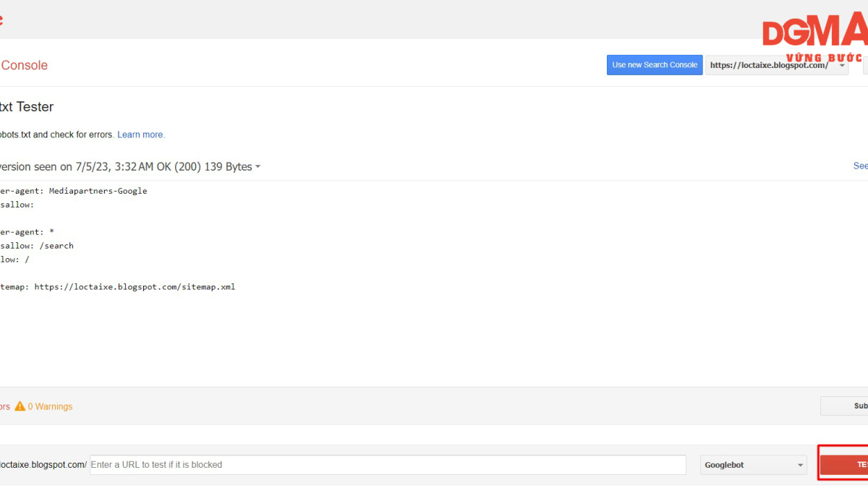
Task: Open the Googlebot user-agent dropdown
Action: pyautogui.click(x=754, y=465)
